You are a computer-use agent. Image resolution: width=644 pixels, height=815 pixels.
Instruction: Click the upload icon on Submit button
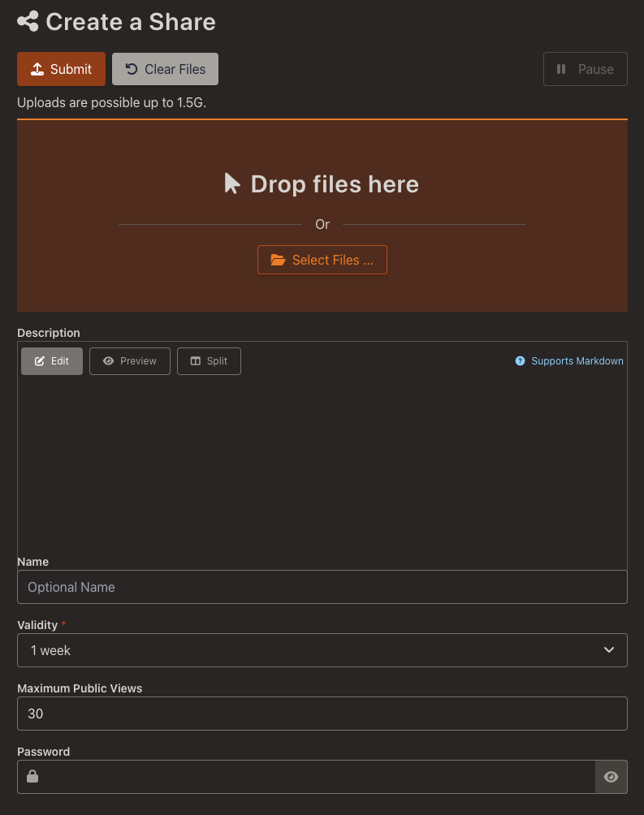[37, 69]
